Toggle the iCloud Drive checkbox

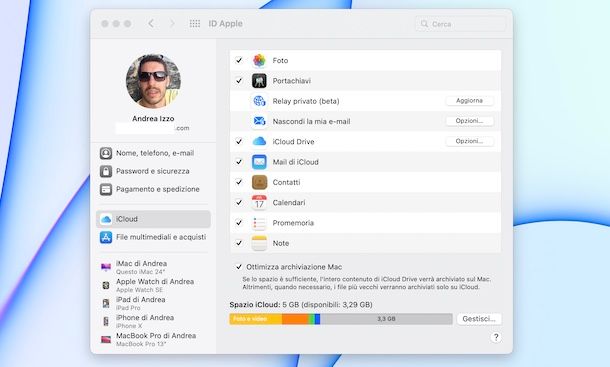pyautogui.click(x=239, y=141)
